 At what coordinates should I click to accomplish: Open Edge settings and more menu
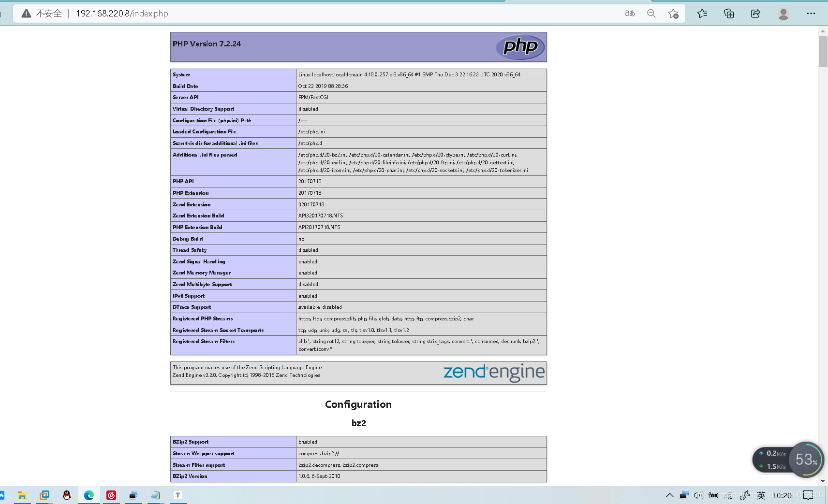coord(811,14)
